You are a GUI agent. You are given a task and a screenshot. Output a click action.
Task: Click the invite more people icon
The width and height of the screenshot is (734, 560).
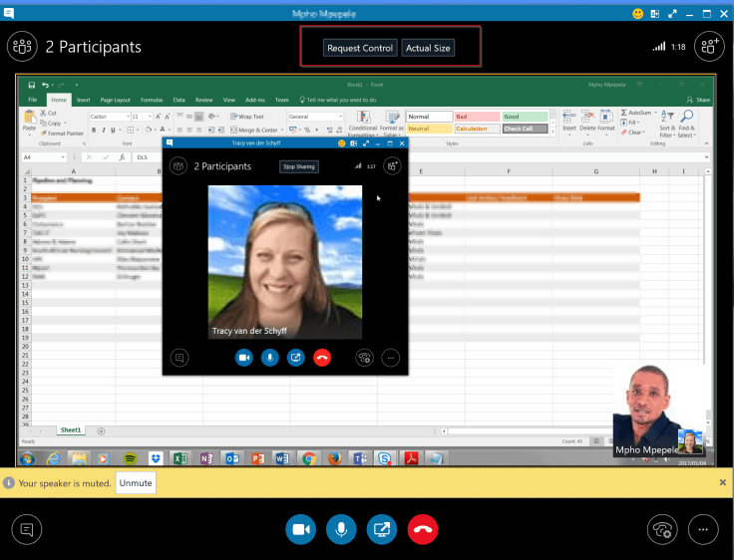(710, 46)
